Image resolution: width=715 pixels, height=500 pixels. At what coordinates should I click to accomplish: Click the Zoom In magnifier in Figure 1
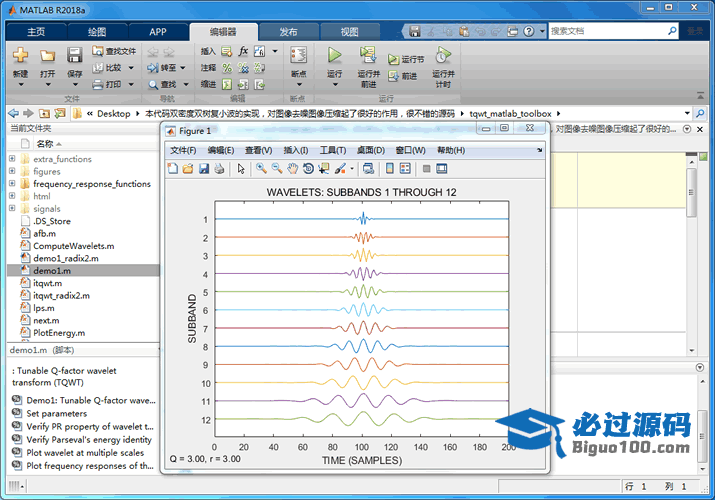point(261,169)
